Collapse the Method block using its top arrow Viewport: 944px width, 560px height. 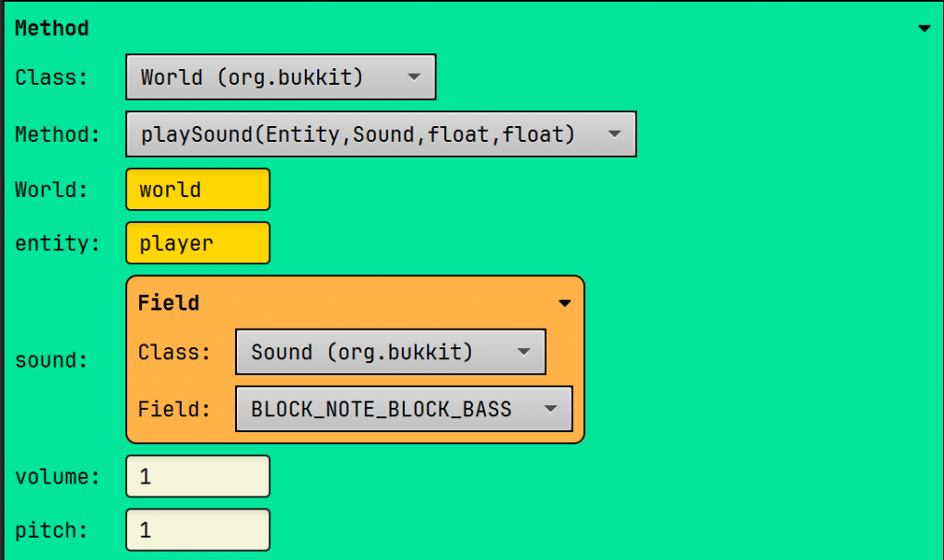click(924, 29)
